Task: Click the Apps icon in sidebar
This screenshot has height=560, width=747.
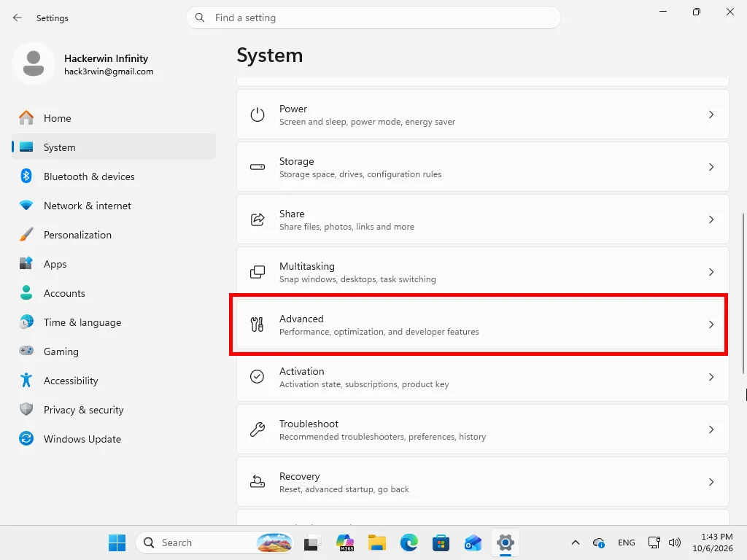Action: coord(26,263)
